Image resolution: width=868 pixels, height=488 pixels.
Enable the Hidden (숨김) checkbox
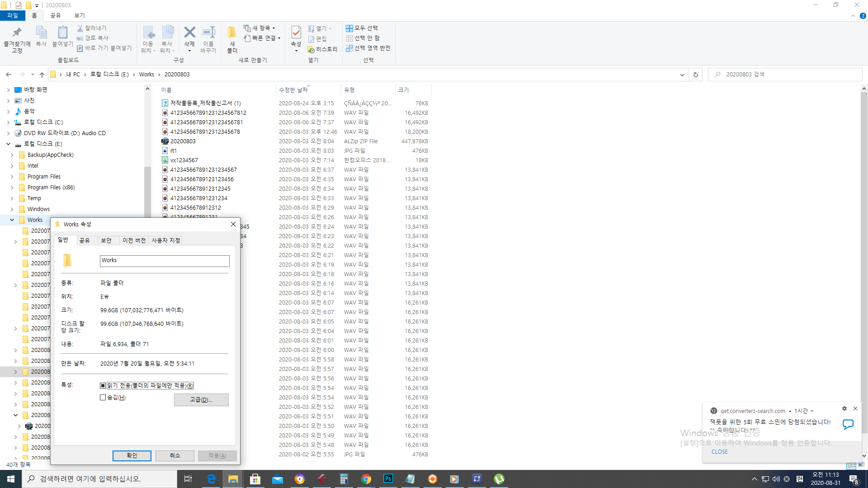coord(103,398)
